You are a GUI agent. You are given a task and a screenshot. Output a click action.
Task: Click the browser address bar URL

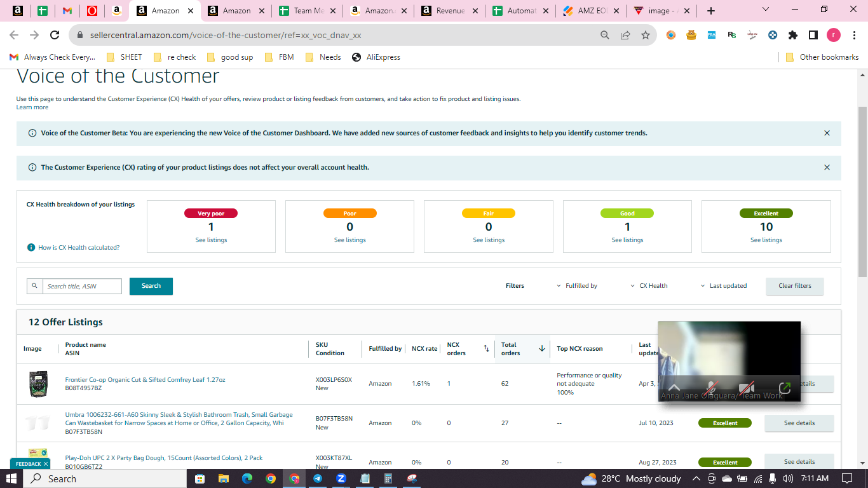(x=225, y=36)
